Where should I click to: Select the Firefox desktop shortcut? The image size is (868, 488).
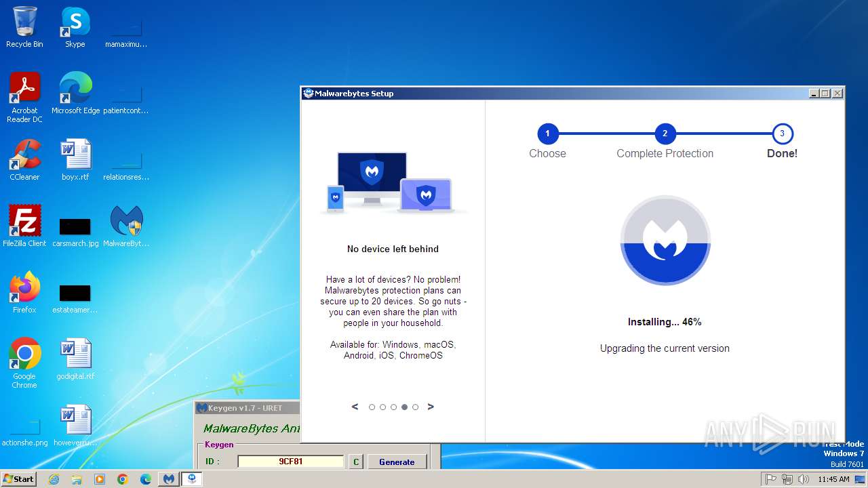click(x=24, y=293)
